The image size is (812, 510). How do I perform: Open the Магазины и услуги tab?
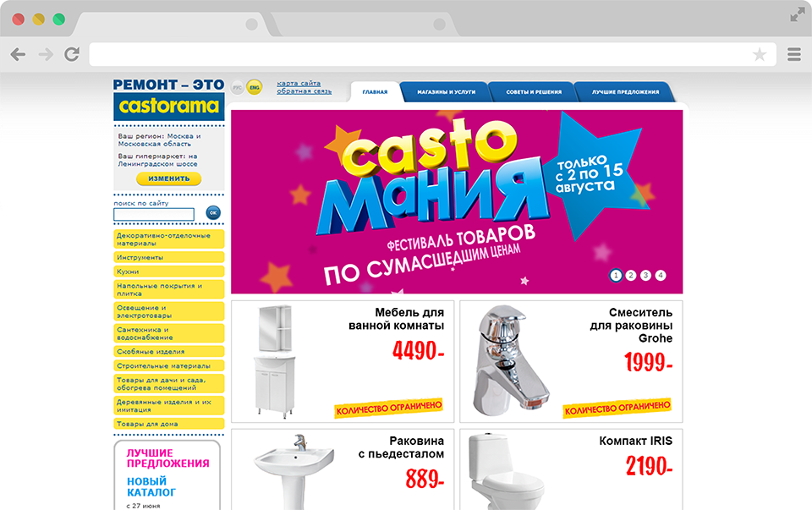pyautogui.click(x=446, y=91)
